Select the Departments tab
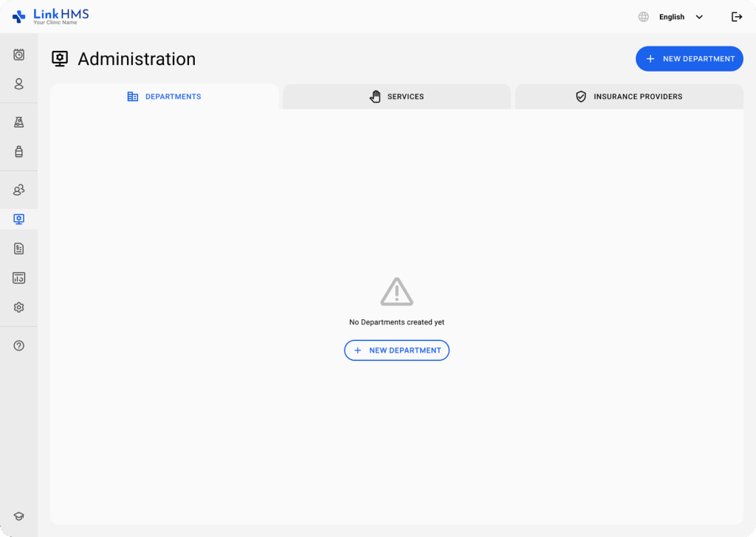The width and height of the screenshot is (756, 537). [x=165, y=97]
